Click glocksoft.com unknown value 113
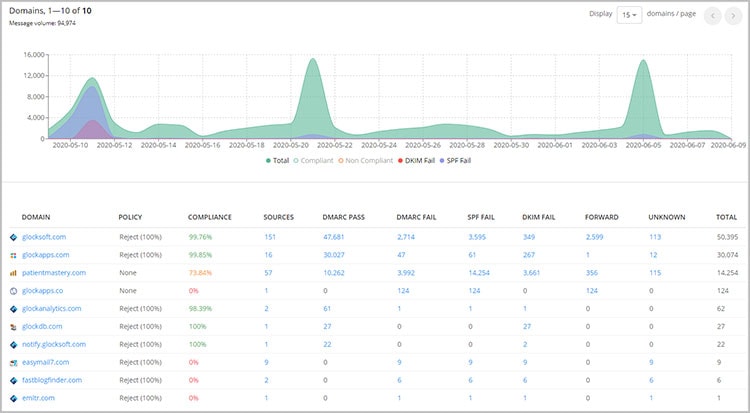The image size is (750, 413). 655,237
